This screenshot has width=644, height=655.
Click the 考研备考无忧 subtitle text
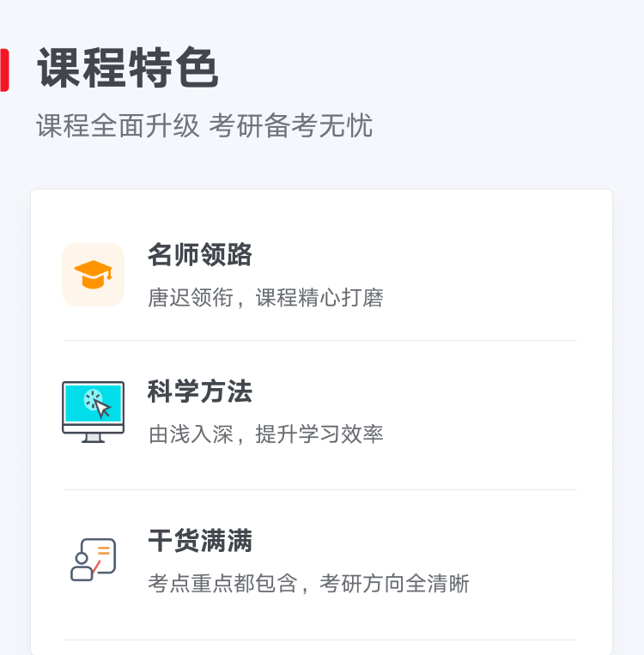click(290, 125)
